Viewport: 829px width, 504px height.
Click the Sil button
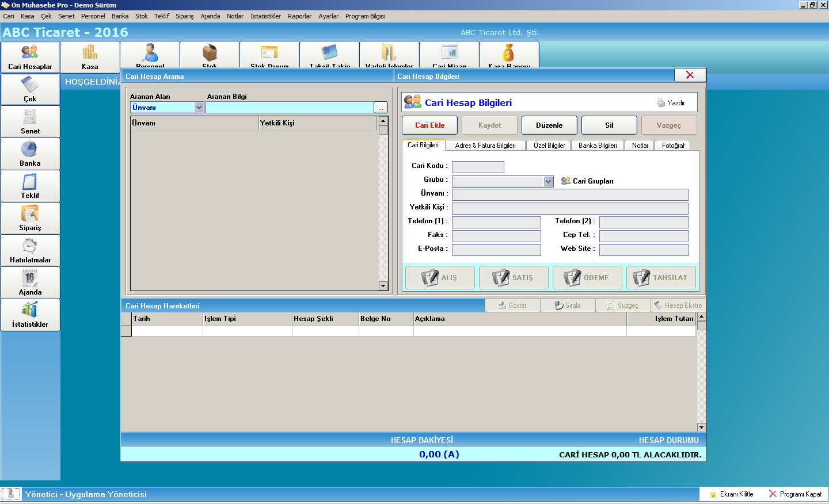[x=609, y=125]
